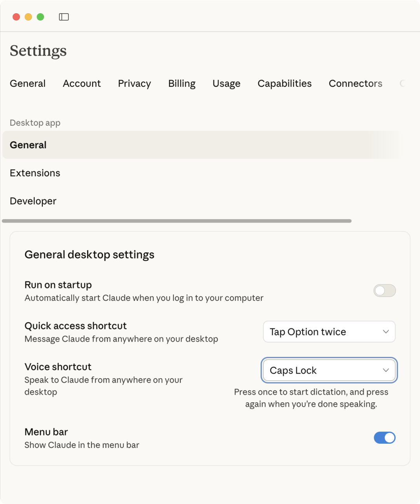The image size is (420, 504).
Task: Click the horizontal scrollbar below Developer
Action: coord(177,221)
